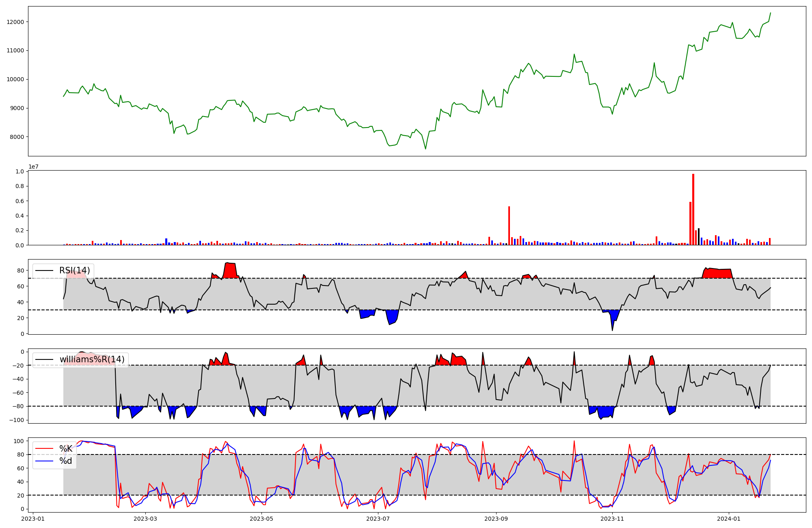Click the red volume spike in early September
Image resolution: width=812 pixels, height=528 pixels.
click(509, 226)
